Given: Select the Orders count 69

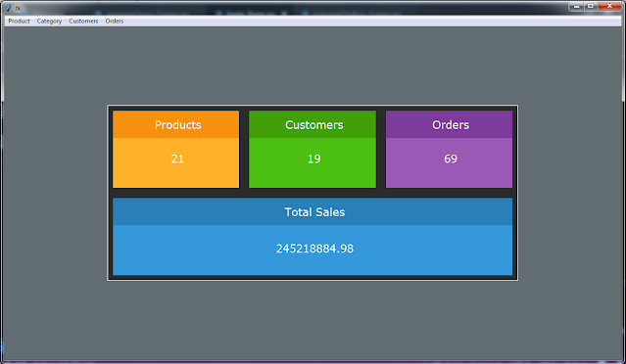Looking at the screenshot, I should pos(451,159).
